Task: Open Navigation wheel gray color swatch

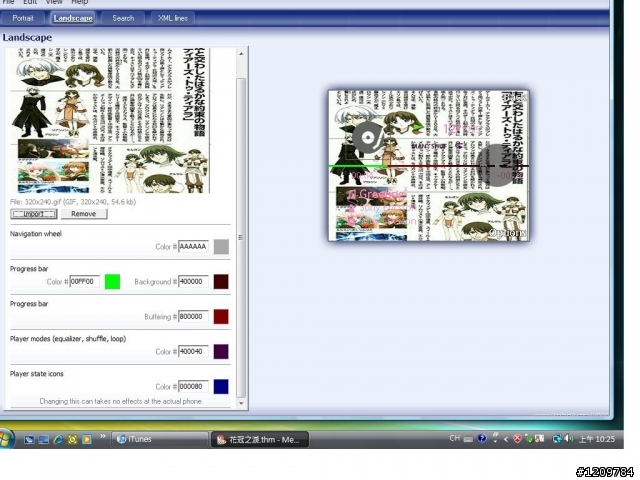Action: point(221,247)
